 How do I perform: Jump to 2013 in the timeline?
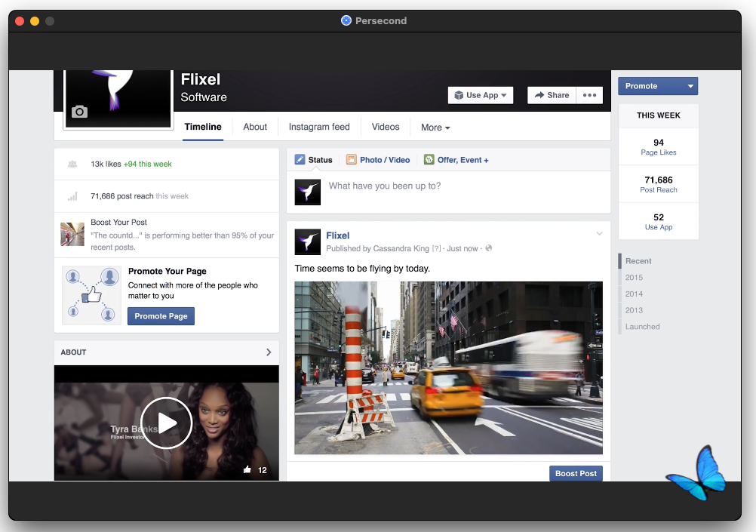click(634, 310)
